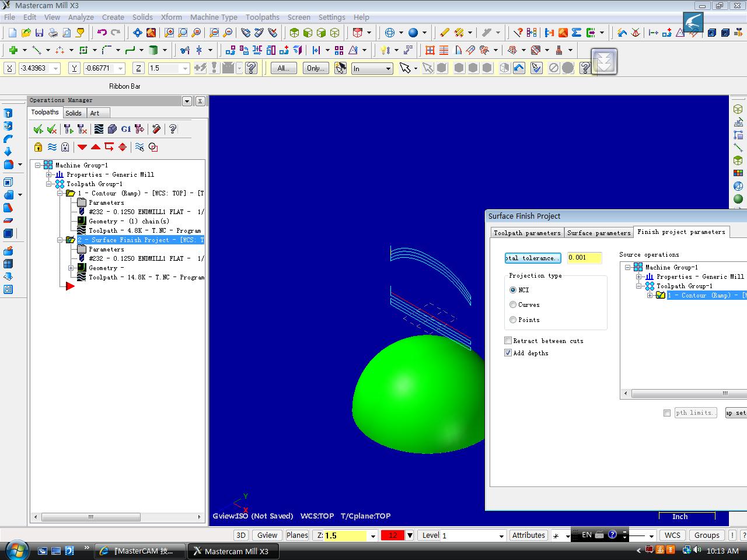The width and height of the screenshot is (747, 560).
Task: Uncheck the Add depths option
Action: coord(508,353)
